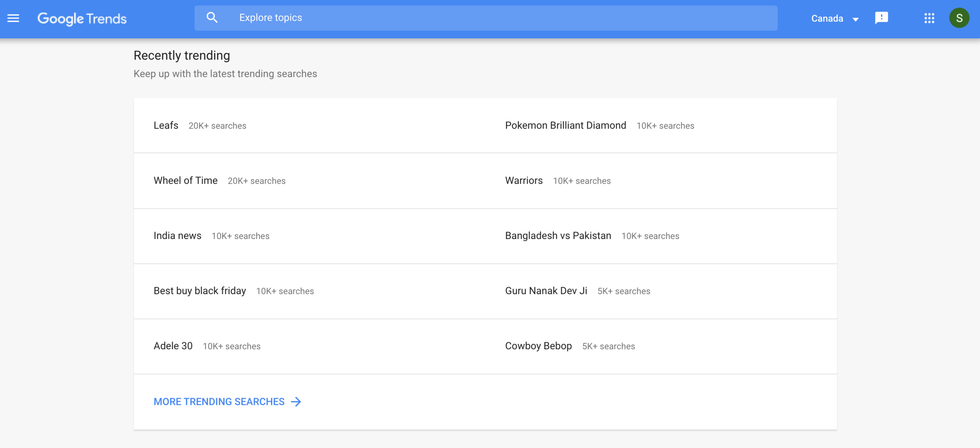Screen dimensions: 980x448
Task: Open the India news trend
Action: pos(177,236)
